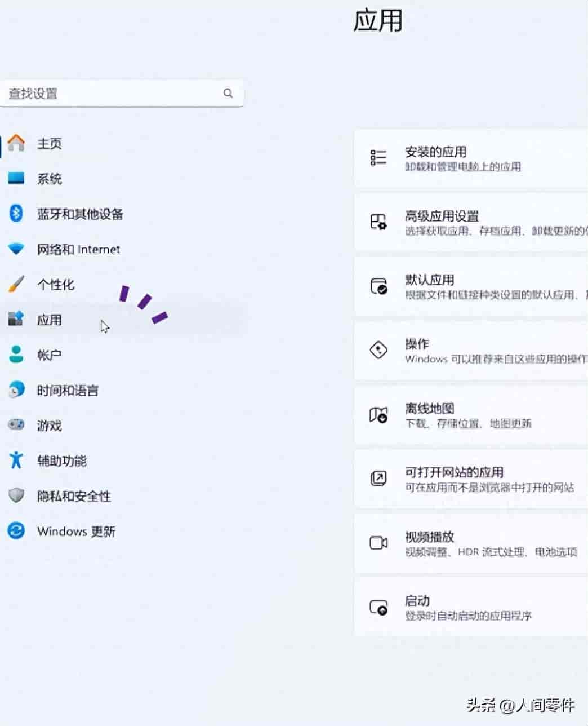Click the System (系统) monitor icon
The image size is (588, 726).
pyautogui.click(x=16, y=179)
